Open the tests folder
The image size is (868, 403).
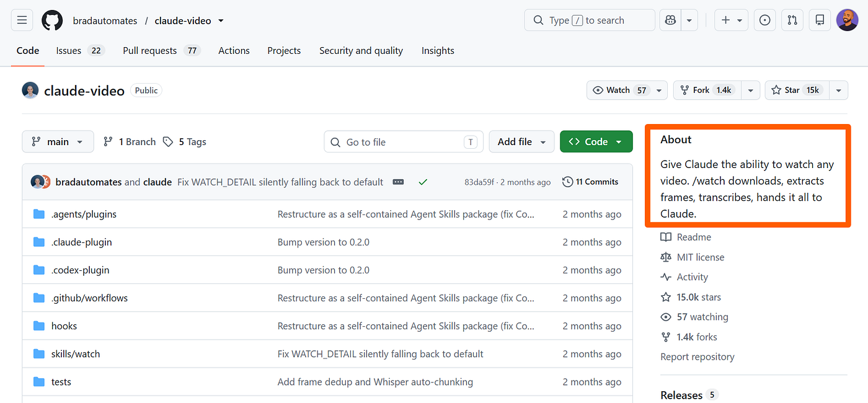(61, 382)
